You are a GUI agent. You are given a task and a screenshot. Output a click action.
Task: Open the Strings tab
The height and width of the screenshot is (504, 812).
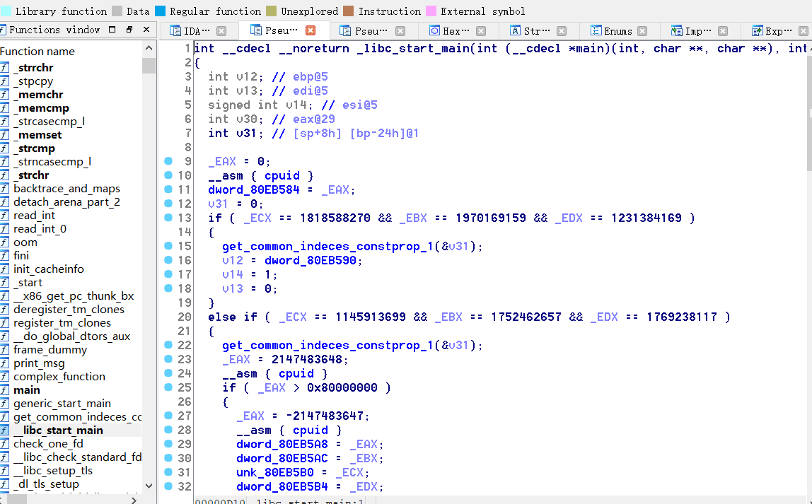point(530,31)
